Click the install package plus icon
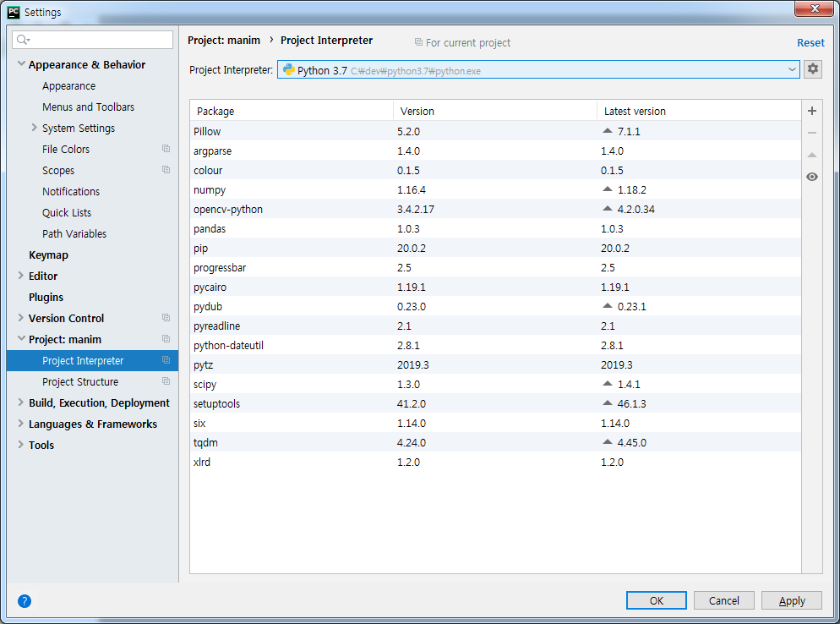840x624 pixels. (811, 111)
